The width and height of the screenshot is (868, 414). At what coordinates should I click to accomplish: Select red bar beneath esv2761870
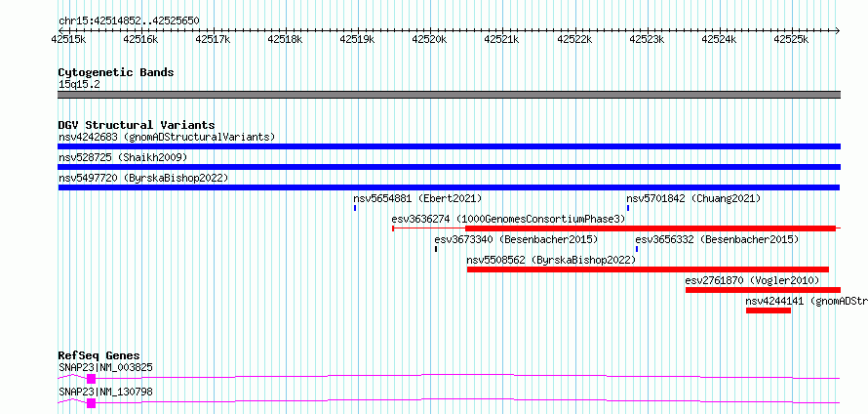click(763, 290)
